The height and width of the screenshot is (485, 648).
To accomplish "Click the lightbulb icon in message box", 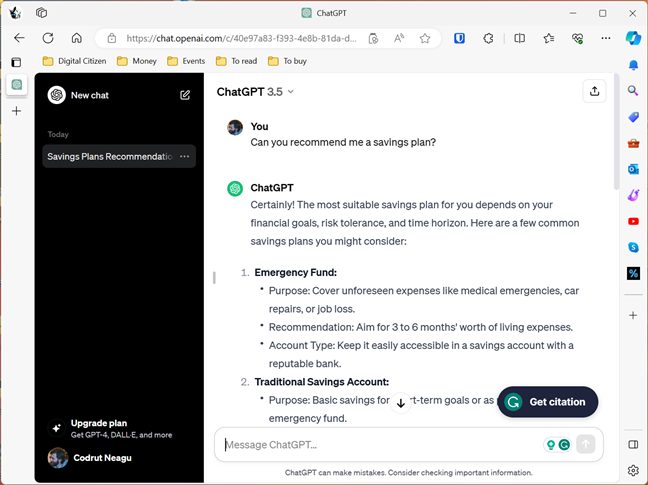I will point(550,445).
